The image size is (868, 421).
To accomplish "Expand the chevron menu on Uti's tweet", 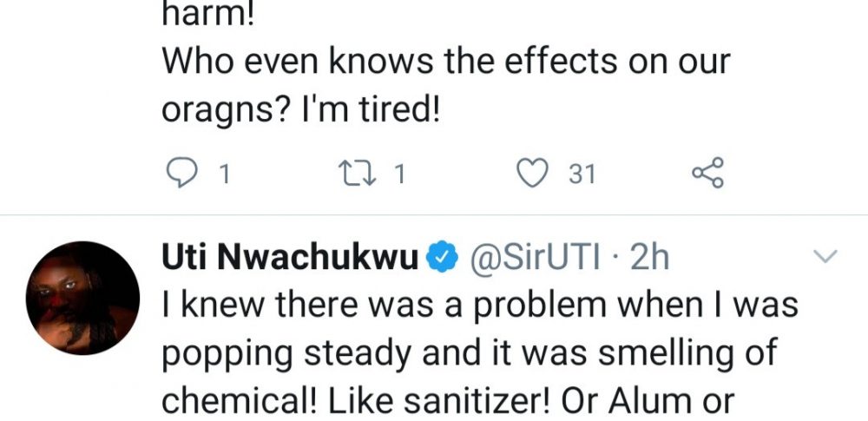I will [826, 256].
